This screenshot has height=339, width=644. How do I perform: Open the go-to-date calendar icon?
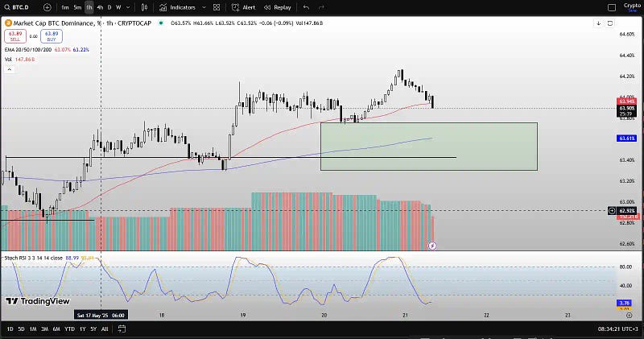122,329
